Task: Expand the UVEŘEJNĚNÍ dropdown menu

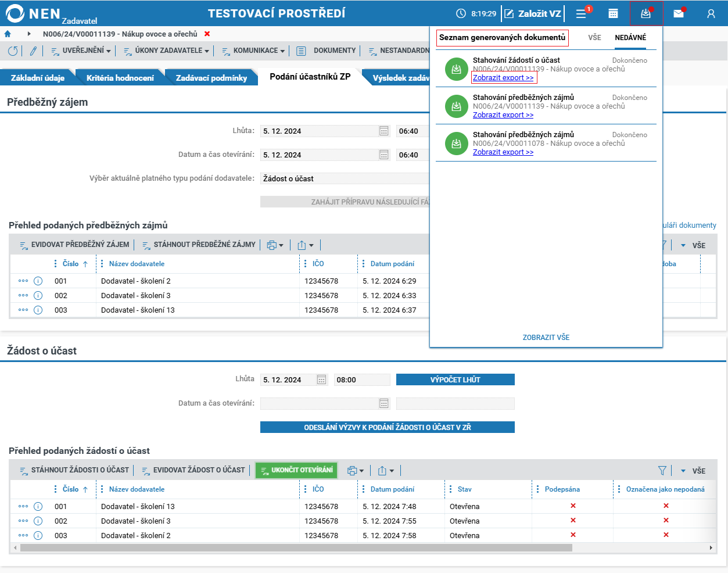Action: click(81, 51)
